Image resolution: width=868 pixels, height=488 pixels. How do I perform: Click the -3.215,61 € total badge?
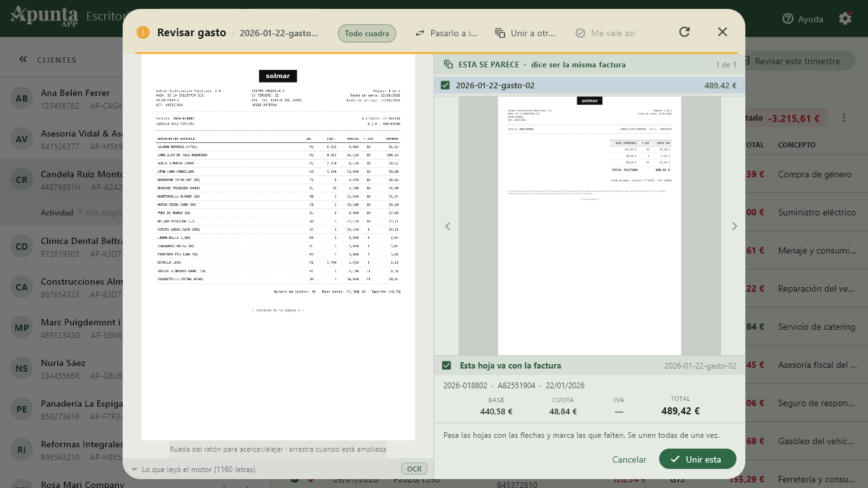pos(795,118)
